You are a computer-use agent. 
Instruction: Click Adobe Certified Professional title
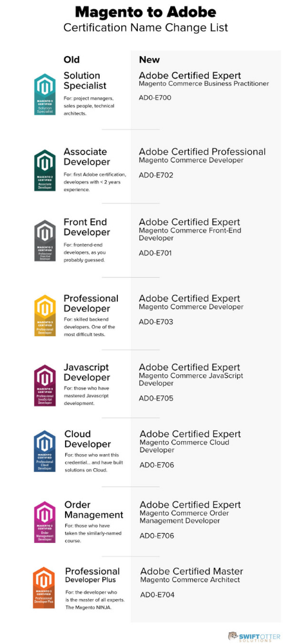tap(202, 151)
